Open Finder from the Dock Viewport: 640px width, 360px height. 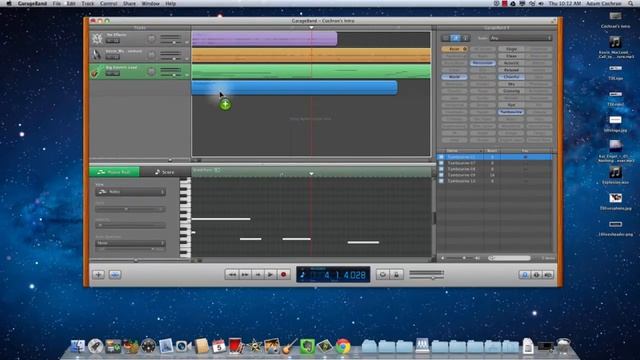(x=78, y=346)
